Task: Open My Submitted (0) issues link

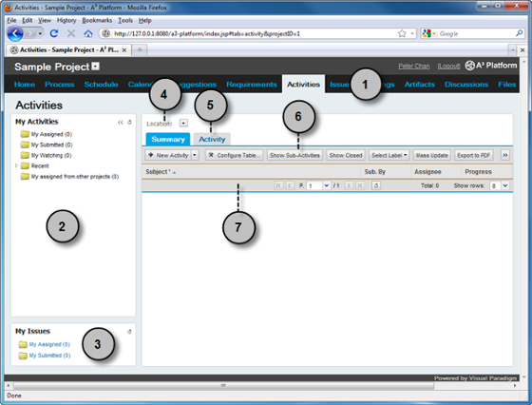Action: [x=49, y=356]
